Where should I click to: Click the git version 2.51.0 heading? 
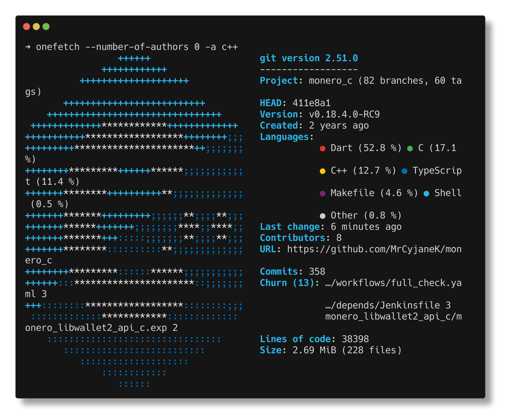coord(309,58)
